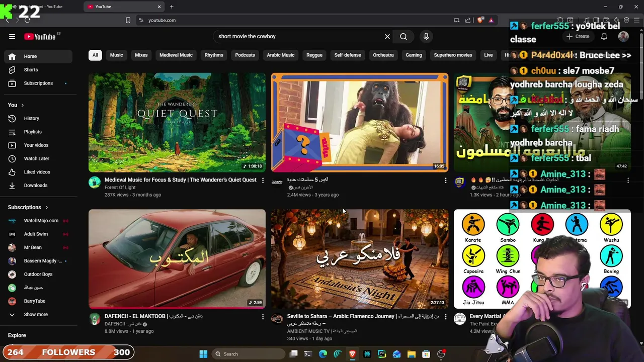The width and height of the screenshot is (644, 362).
Task: Play the Quiet Quest video thumbnail
Action: [x=177, y=122]
